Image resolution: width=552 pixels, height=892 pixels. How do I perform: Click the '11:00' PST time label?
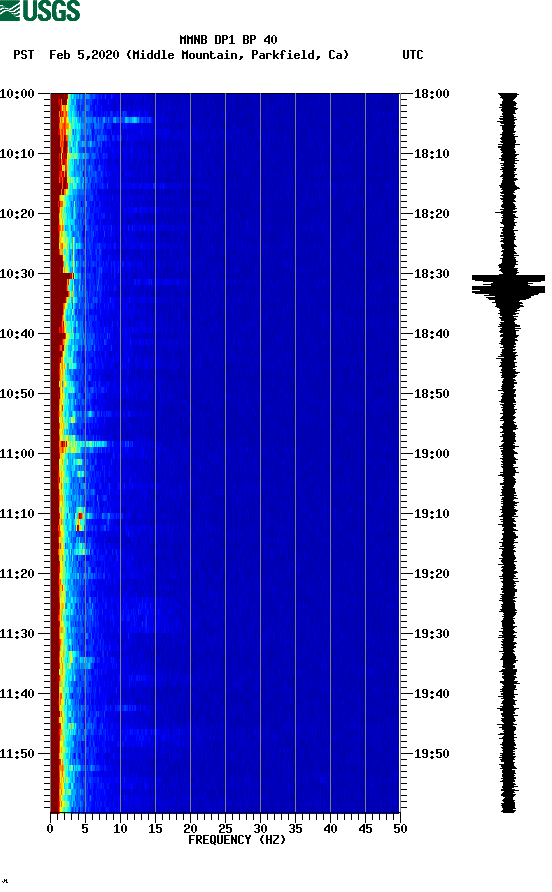click(x=17, y=454)
